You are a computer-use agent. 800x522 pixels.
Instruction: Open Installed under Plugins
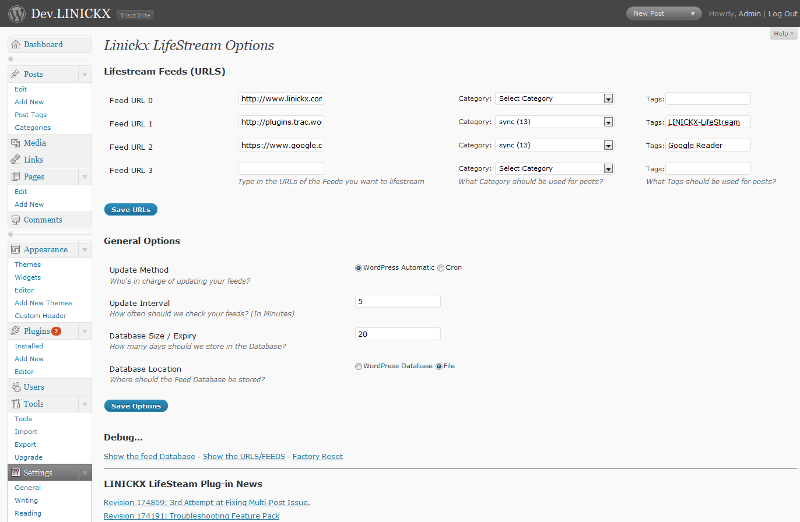tap(29, 346)
